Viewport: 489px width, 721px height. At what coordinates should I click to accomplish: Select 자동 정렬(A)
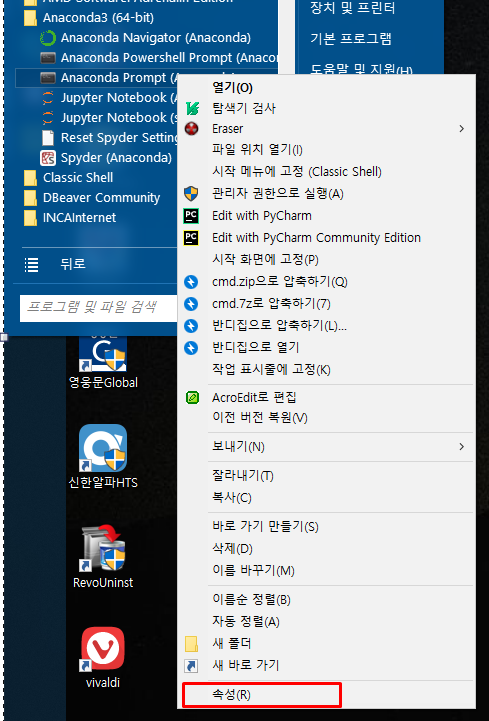(246, 622)
